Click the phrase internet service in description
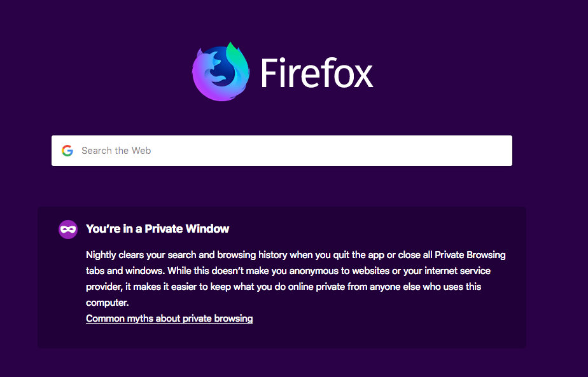 pos(454,271)
